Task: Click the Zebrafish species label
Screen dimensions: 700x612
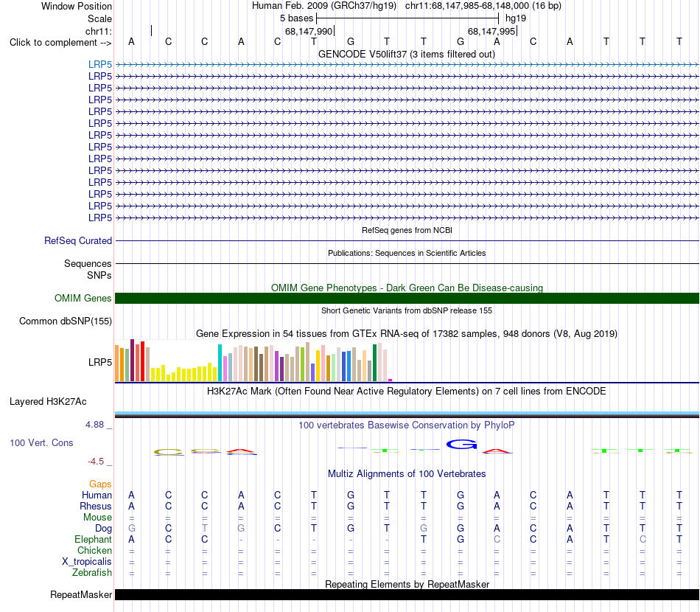Action: coord(92,573)
